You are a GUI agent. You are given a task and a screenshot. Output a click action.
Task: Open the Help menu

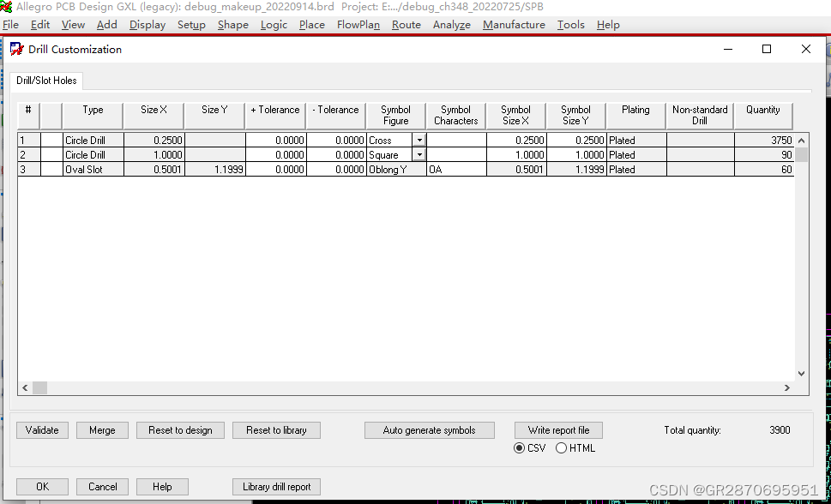click(x=608, y=25)
